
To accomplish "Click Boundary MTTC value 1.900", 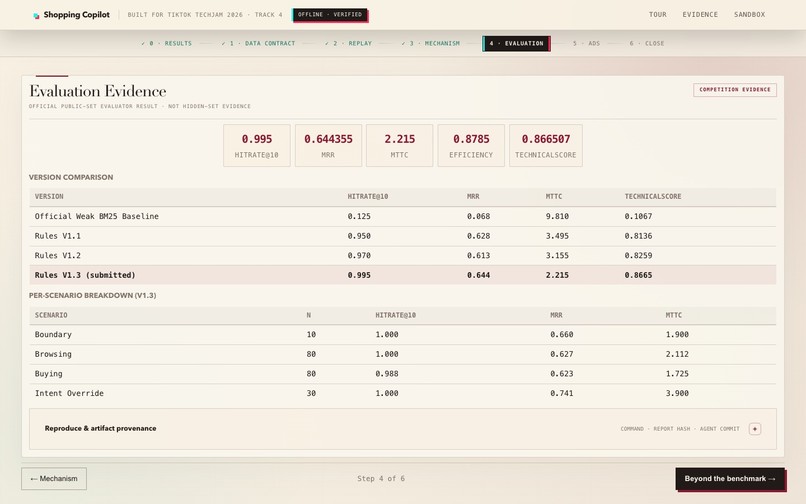I will 677,334.
